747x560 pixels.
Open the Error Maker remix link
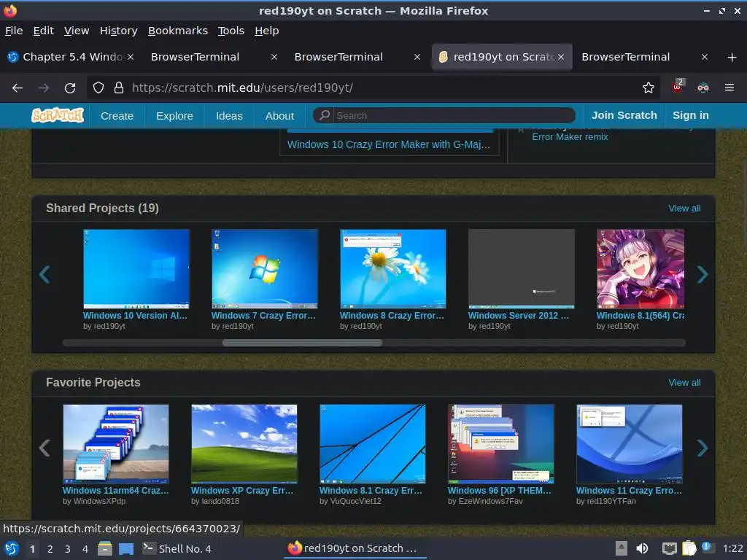570,137
